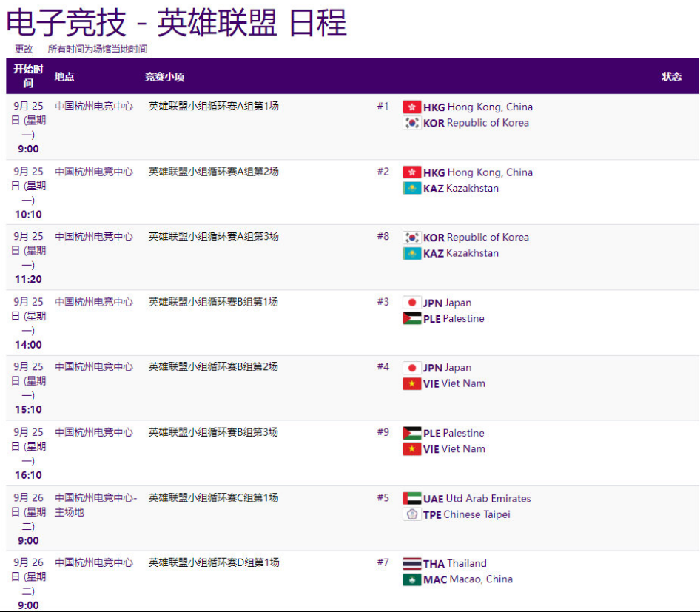Screen dimensions: 700x612
Task: Click Macao flag icon in match #7
Action: [411, 579]
